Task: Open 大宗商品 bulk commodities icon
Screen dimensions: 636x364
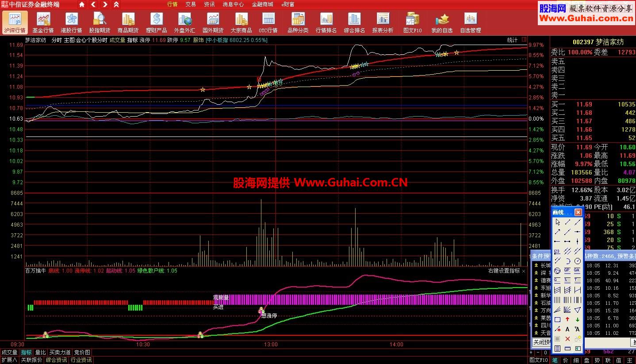Action: [x=241, y=23]
